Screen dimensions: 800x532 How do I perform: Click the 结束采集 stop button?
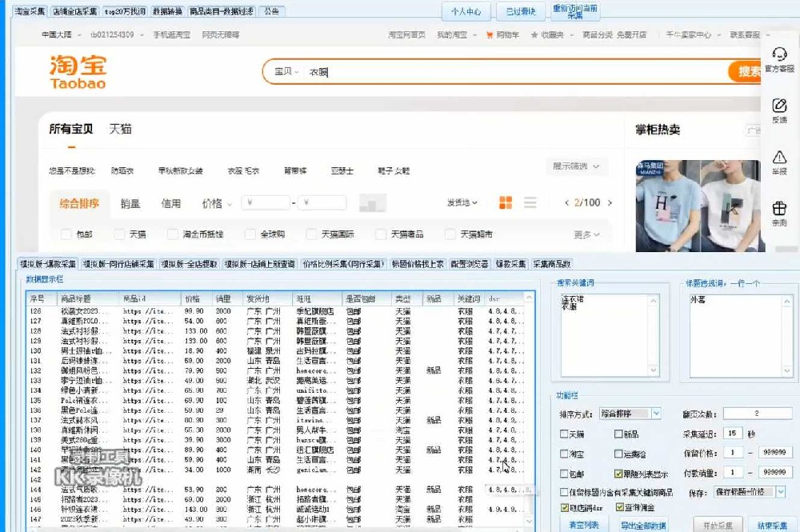pyautogui.click(x=772, y=525)
